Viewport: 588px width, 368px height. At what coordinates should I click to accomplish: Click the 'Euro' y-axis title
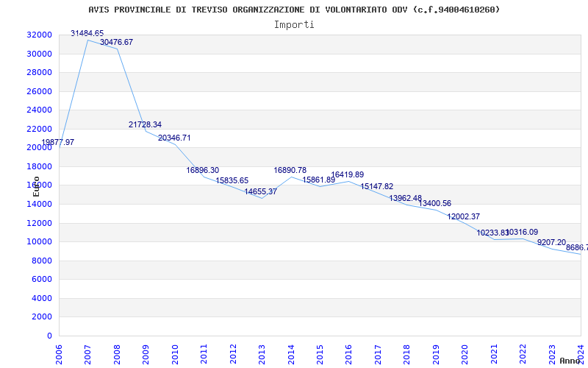[x=36, y=186]
